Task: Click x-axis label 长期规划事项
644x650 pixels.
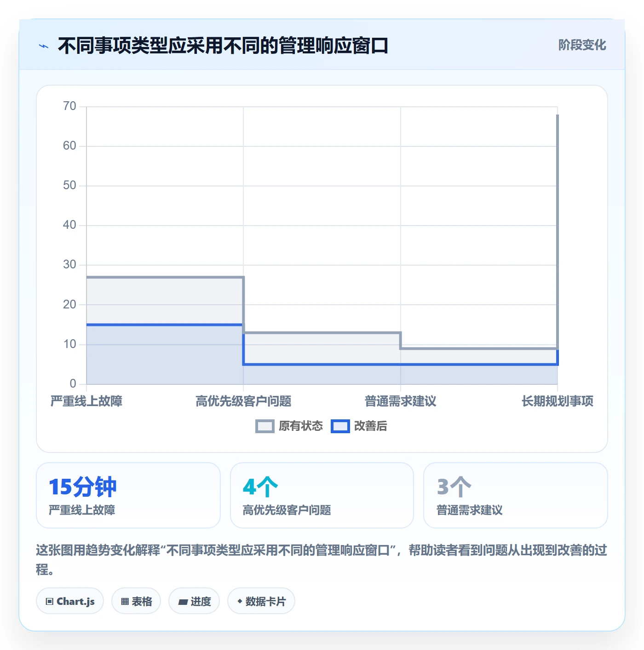Action: pos(558,401)
